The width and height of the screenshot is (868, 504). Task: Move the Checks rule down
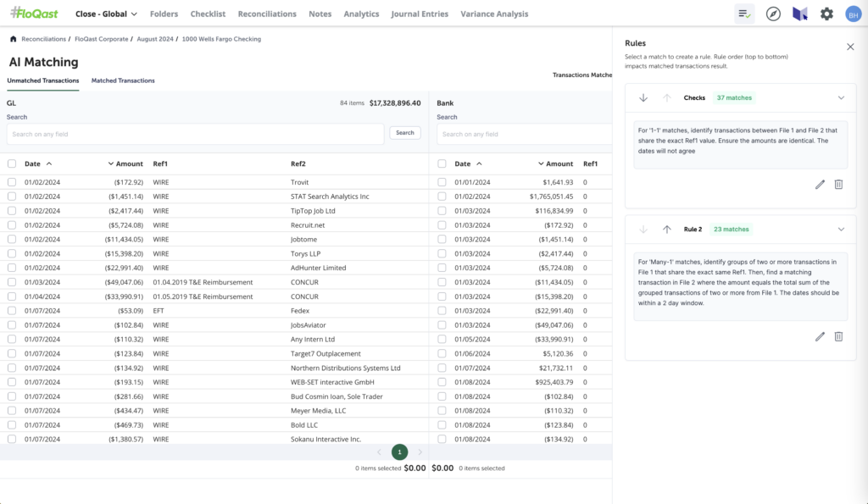coord(643,98)
